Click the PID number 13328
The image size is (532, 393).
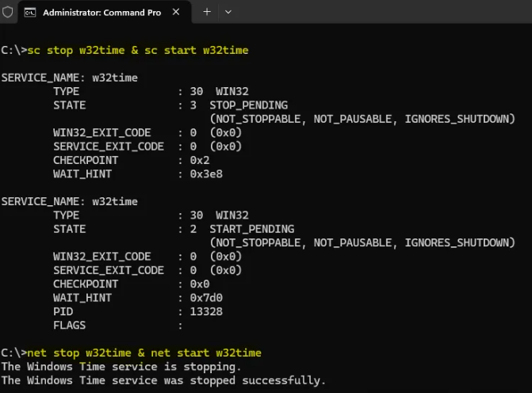coord(206,311)
